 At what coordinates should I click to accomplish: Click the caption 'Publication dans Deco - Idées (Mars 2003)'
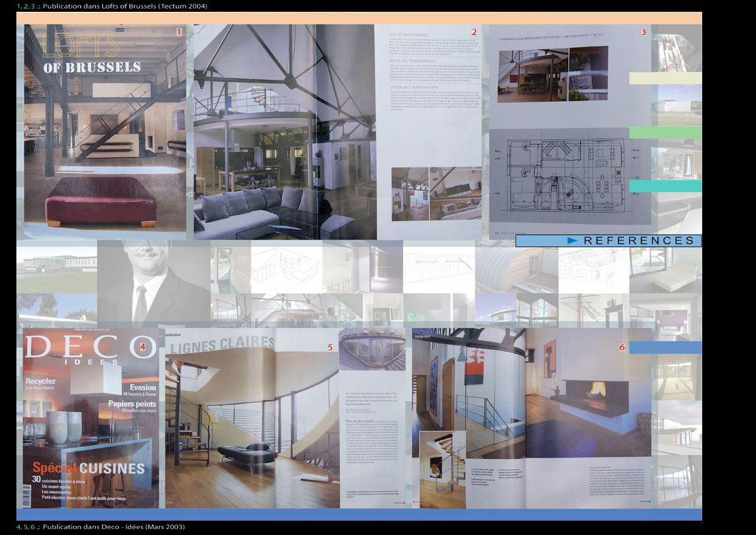[114, 527]
